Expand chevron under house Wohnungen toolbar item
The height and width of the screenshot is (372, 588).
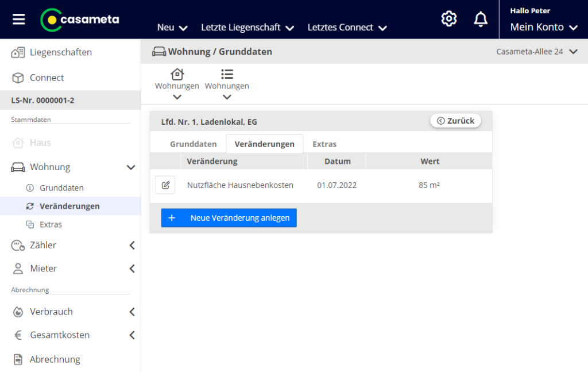177,97
